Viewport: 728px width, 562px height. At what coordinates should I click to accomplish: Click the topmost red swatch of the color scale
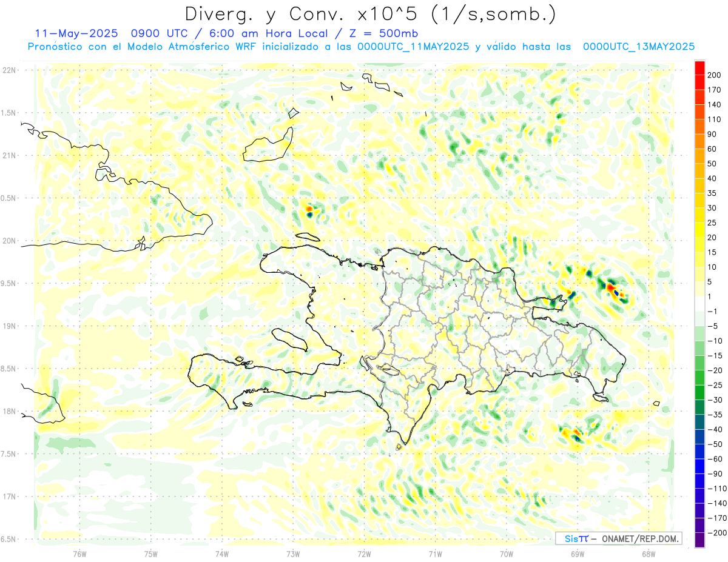[x=699, y=67]
